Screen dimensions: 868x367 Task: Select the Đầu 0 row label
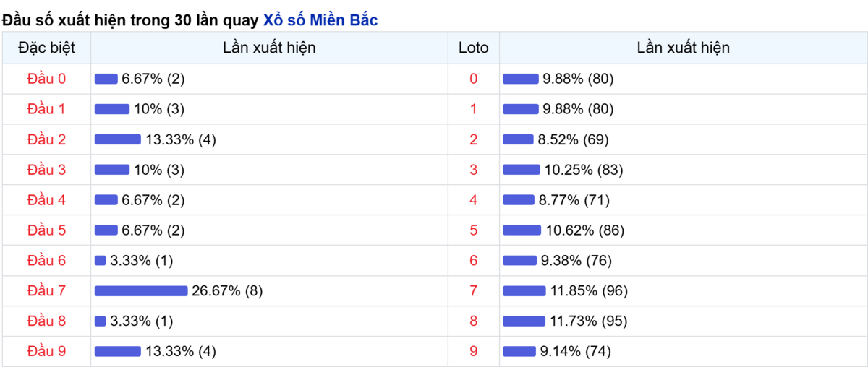click(46, 79)
